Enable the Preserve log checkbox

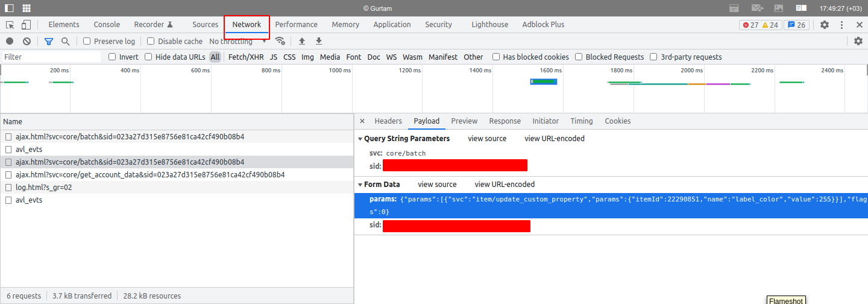(87, 41)
